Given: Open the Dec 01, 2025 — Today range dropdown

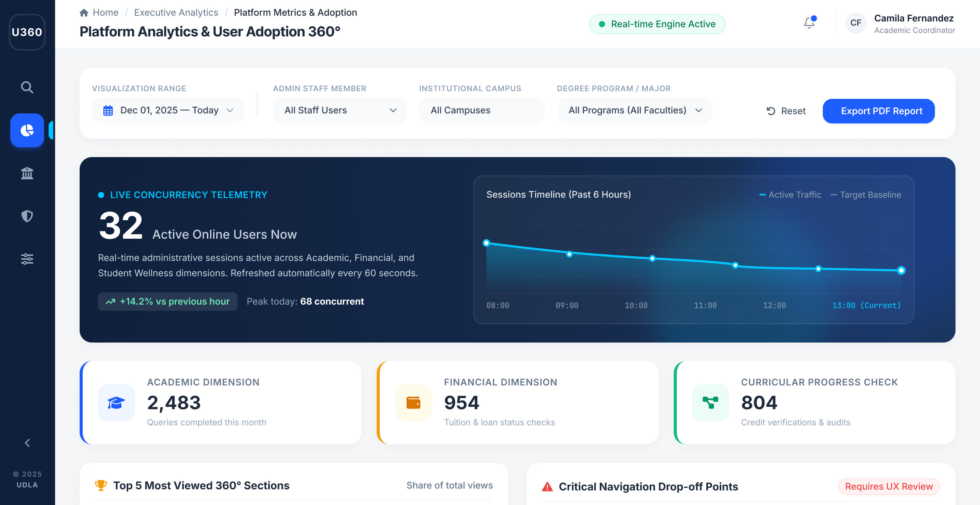Looking at the screenshot, I should click(x=168, y=110).
